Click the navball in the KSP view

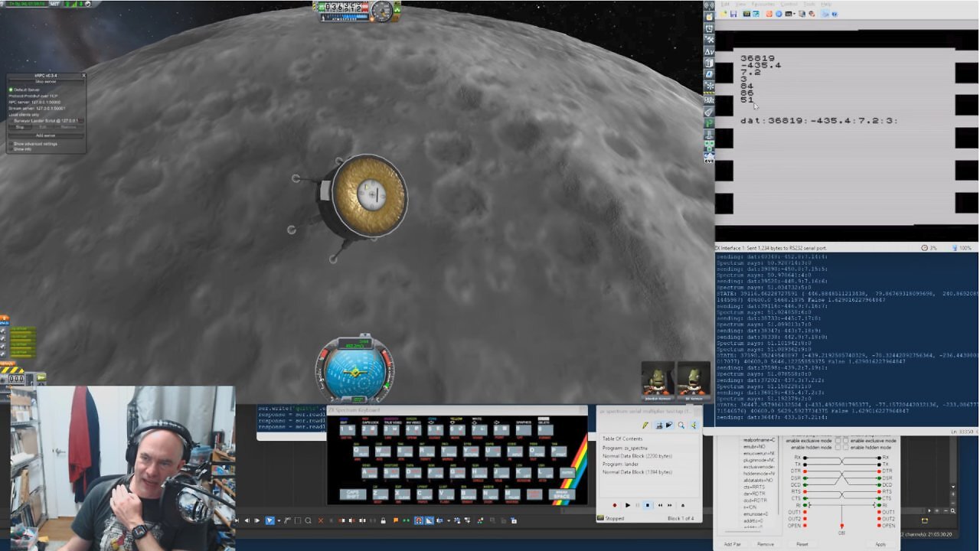coord(354,371)
